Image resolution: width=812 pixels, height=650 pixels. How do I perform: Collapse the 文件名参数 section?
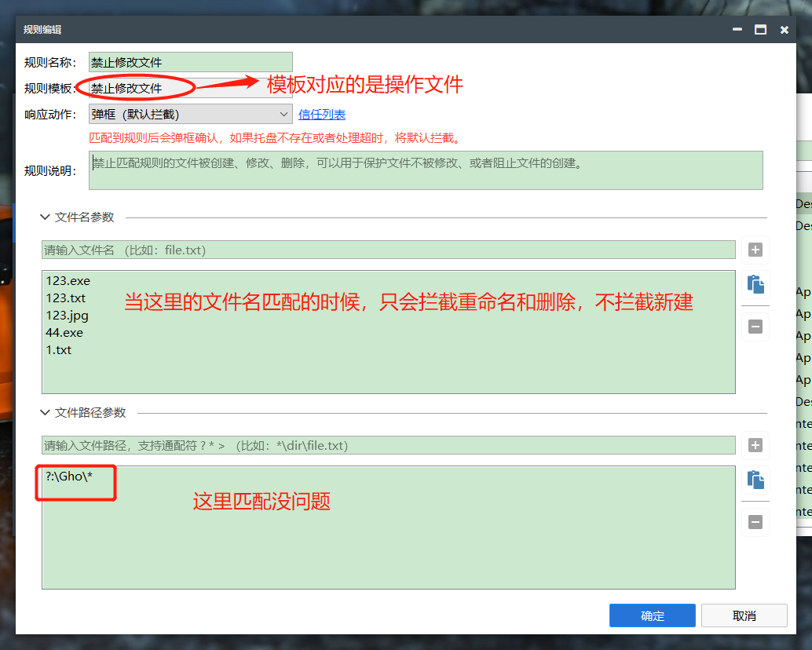pos(46,217)
